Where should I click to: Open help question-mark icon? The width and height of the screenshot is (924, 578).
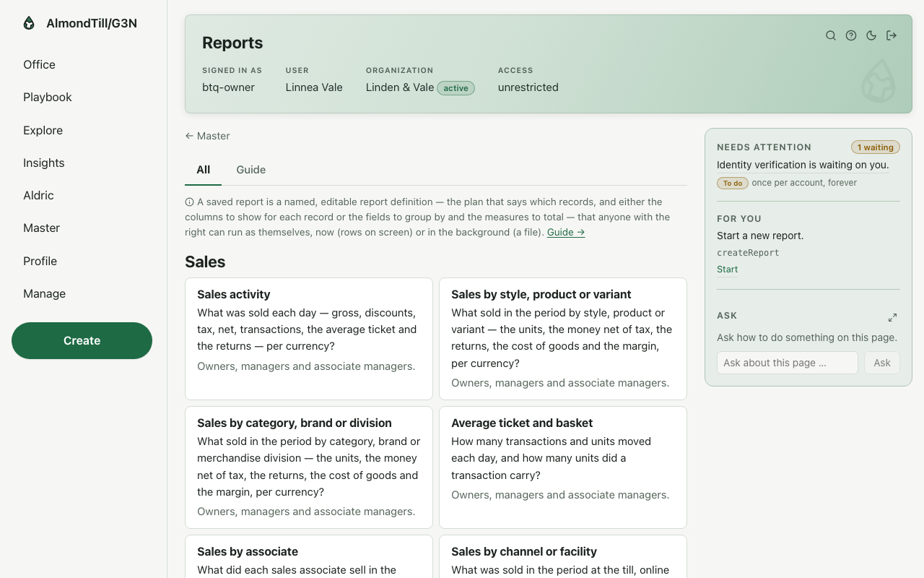click(x=851, y=35)
